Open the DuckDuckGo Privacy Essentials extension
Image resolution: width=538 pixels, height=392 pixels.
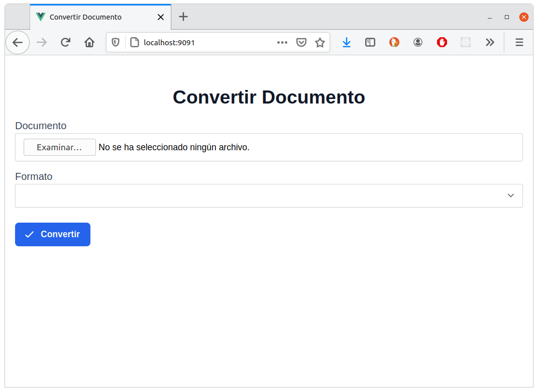point(394,42)
